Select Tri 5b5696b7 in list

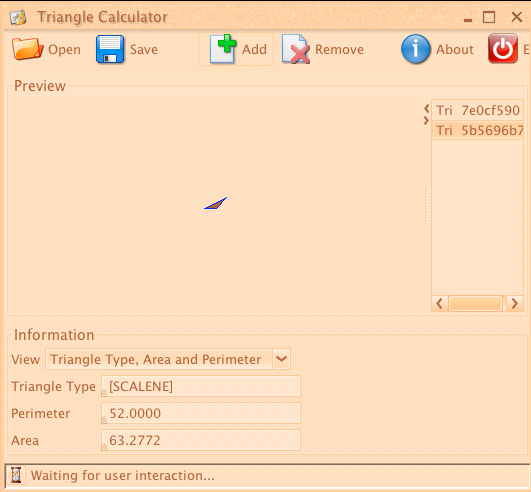[477, 130]
